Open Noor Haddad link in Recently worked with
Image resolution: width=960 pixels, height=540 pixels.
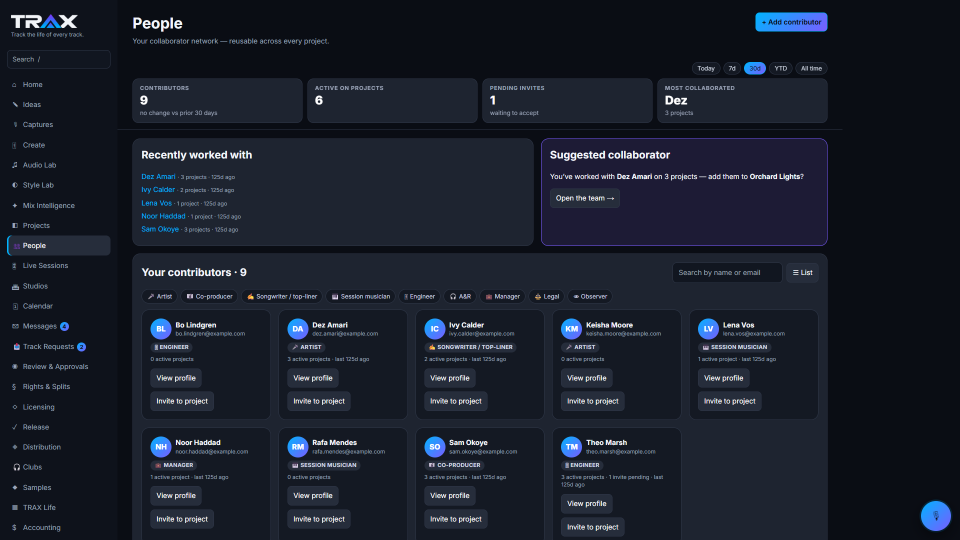pyautogui.click(x=163, y=216)
